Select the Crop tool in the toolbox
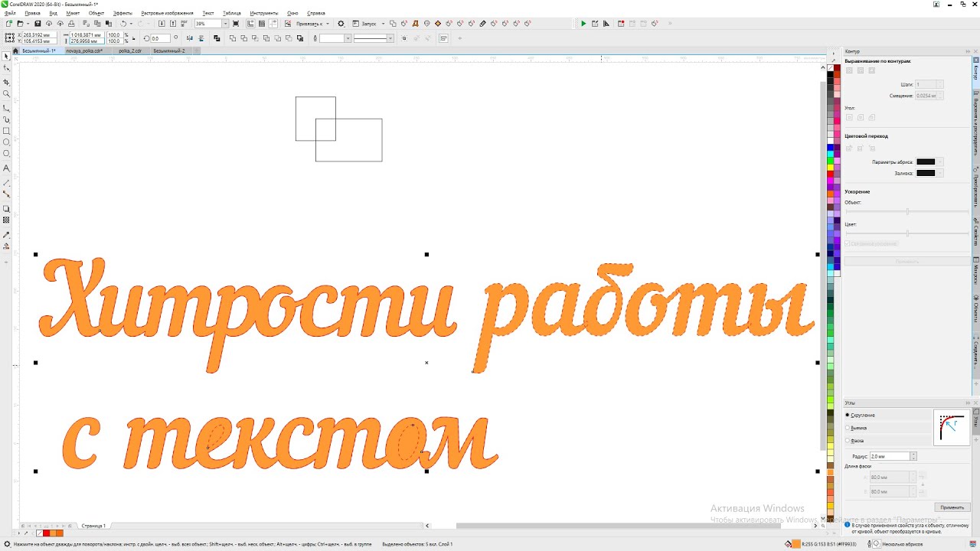 point(7,82)
